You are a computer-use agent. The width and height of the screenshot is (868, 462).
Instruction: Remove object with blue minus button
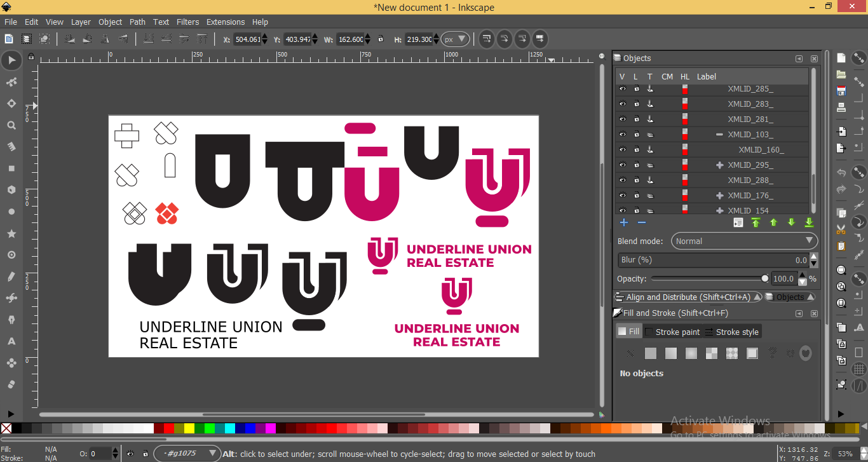click(x=642, y=222)
